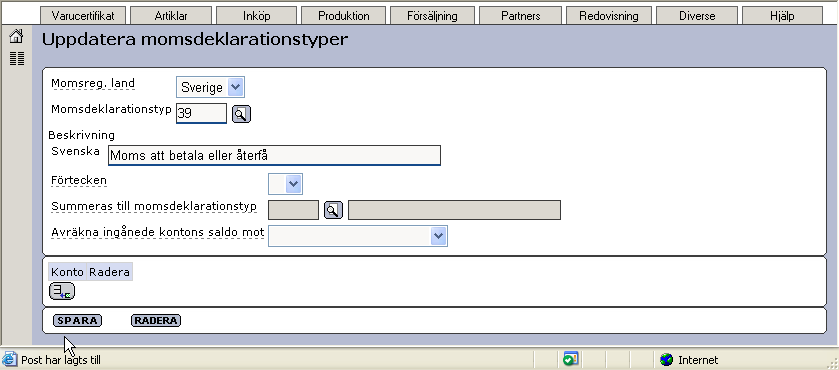Open the Hjälp menu tab
Image resolution: width=839 pixels, height=370 pixels.
click(x=782, y=16)
